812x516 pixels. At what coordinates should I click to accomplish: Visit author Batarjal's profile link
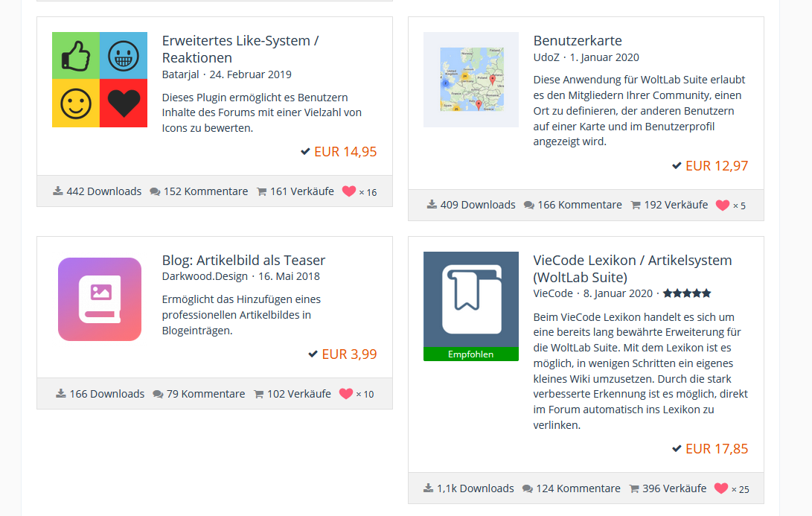(x=181, y=74)
